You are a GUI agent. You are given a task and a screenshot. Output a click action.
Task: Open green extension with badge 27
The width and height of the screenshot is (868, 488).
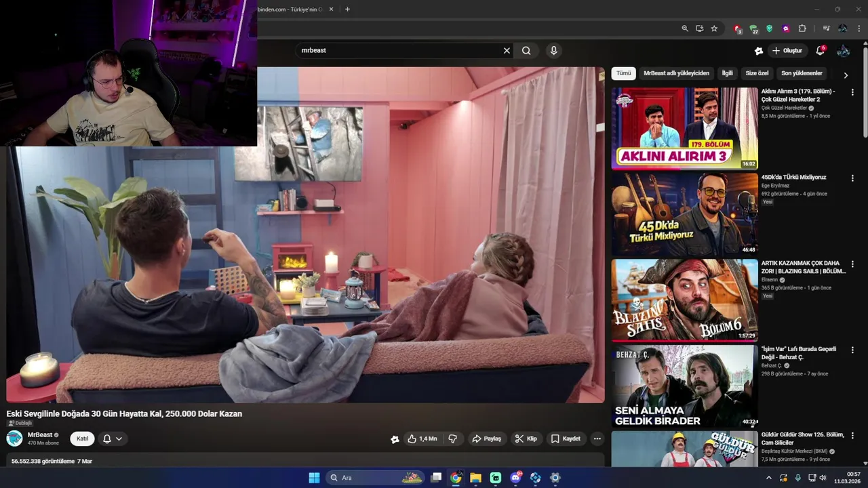753,28
